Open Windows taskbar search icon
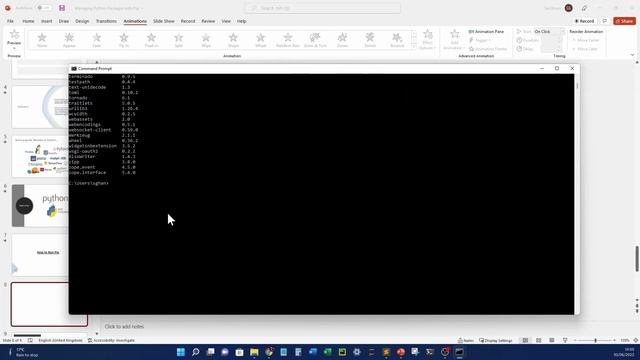Image resolution: width=640 pixels, height=360 pixels. (x=196, y=352)
